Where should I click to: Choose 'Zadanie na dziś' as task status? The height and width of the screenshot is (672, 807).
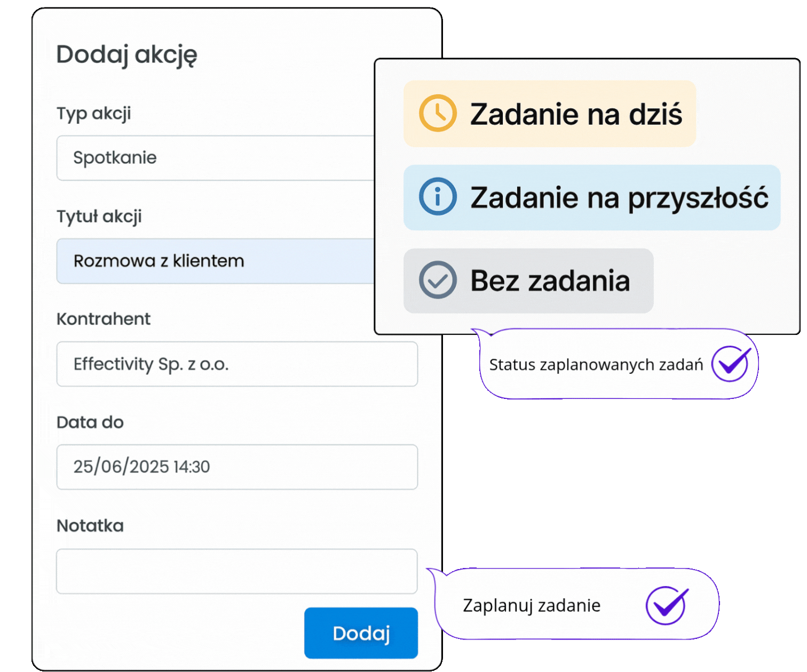pos(550,113)
